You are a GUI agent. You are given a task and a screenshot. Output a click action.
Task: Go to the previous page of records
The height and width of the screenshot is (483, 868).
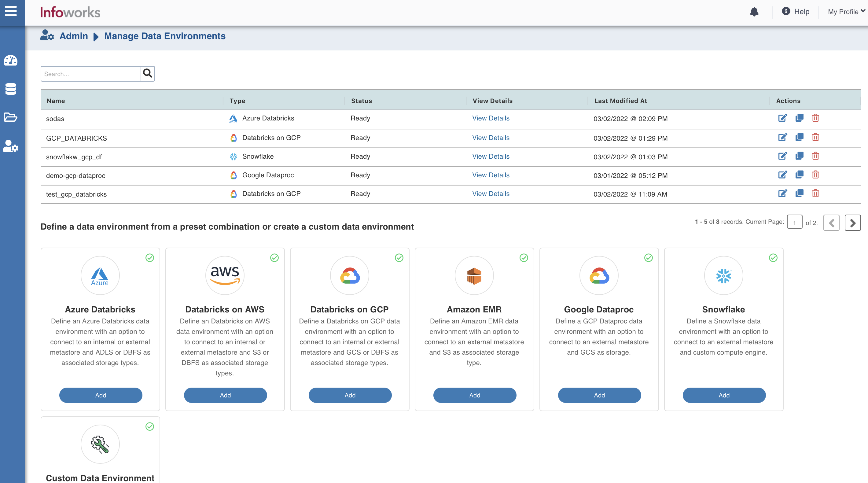click(x=831, y=223)
